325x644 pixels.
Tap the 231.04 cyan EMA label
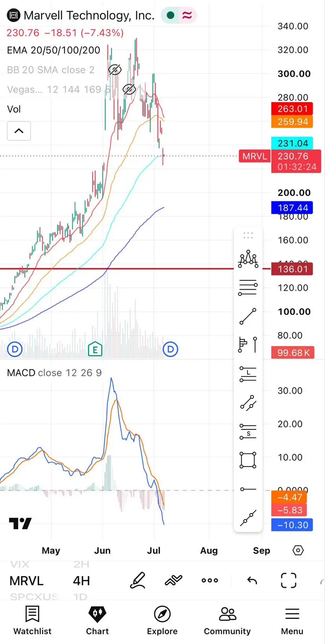292,143
